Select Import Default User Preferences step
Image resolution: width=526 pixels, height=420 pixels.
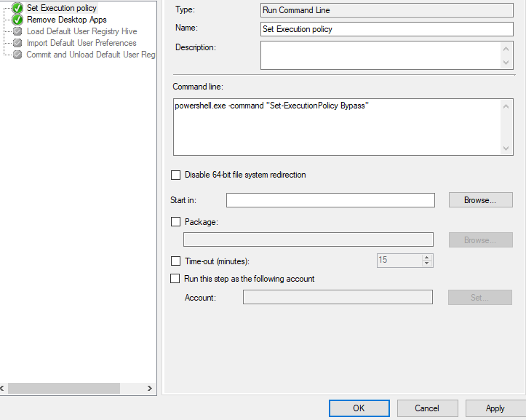click(81, 43)
